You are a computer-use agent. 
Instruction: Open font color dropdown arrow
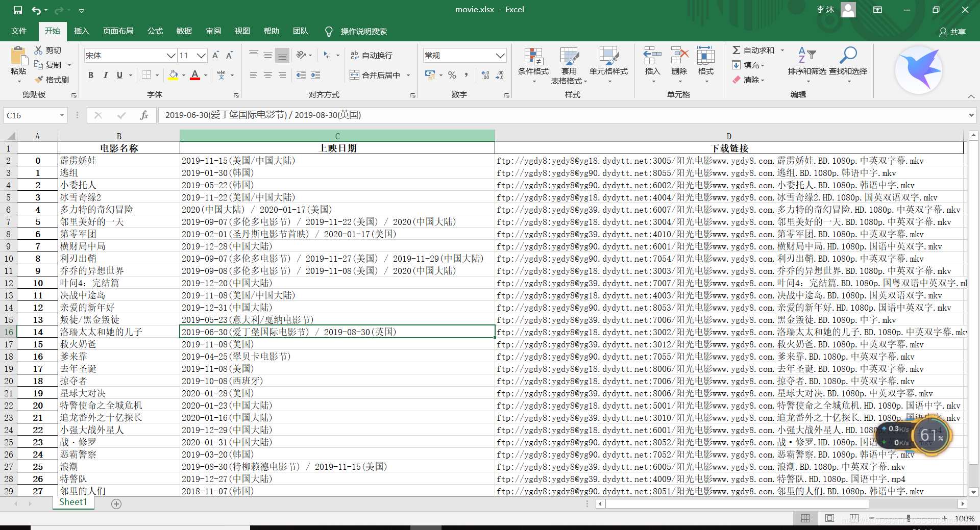[205, 75]
